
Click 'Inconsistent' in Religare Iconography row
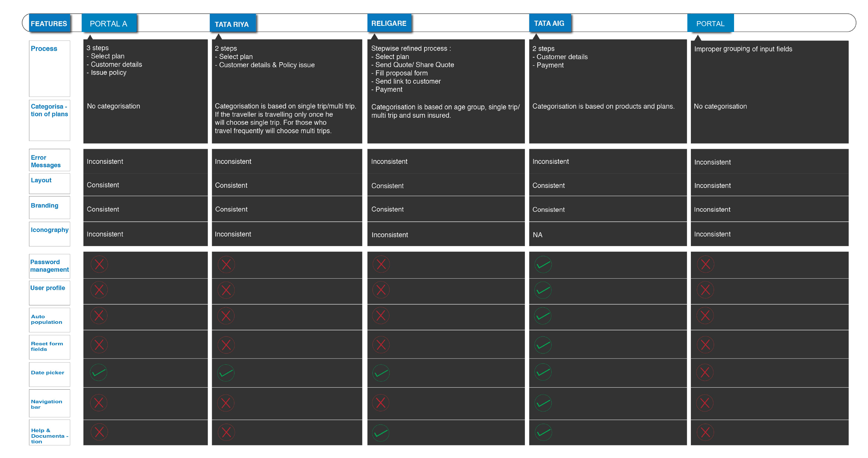point(389,235)
